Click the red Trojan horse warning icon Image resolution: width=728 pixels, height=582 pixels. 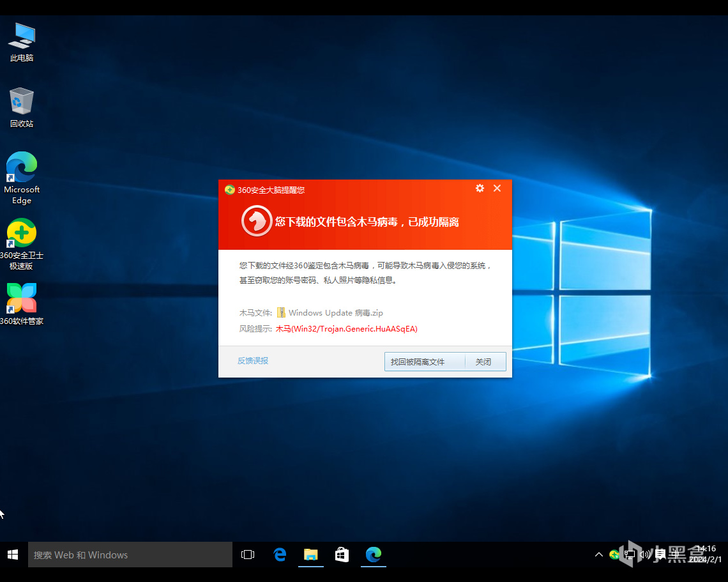click(x=256, y=221)
